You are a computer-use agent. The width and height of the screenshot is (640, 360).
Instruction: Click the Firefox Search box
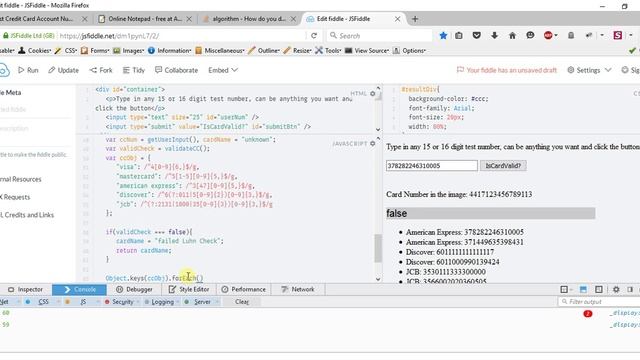click(379, 36)
